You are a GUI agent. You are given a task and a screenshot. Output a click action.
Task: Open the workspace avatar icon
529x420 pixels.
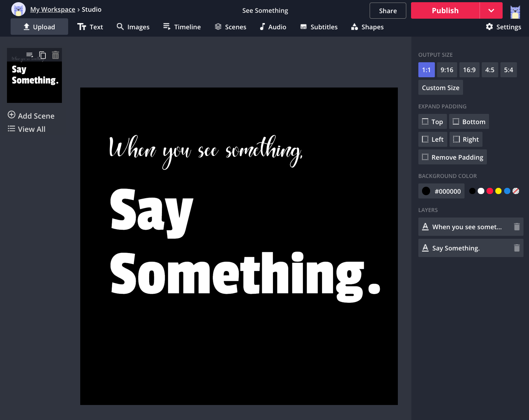point(18,9)
